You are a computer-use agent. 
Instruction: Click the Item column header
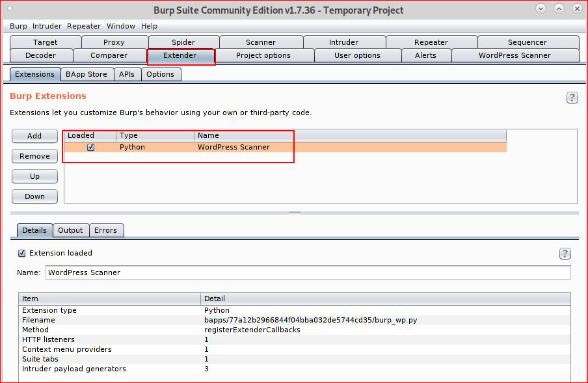point(109,298)
